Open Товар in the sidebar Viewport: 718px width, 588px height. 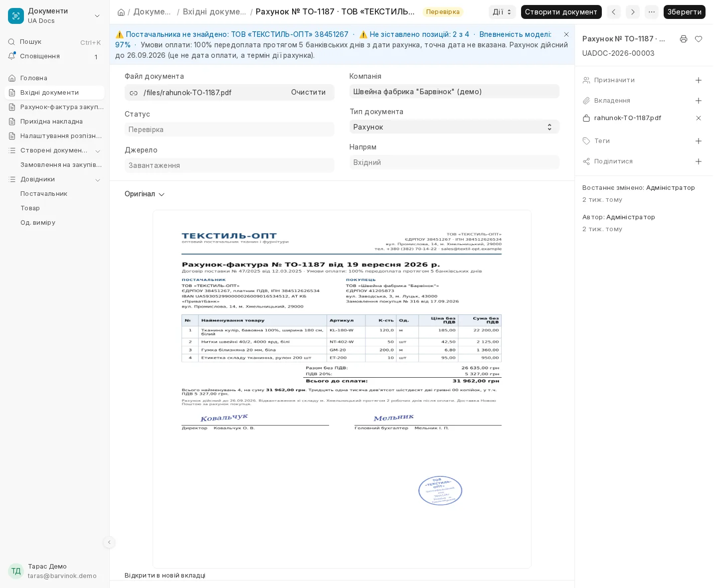[55, 208]
